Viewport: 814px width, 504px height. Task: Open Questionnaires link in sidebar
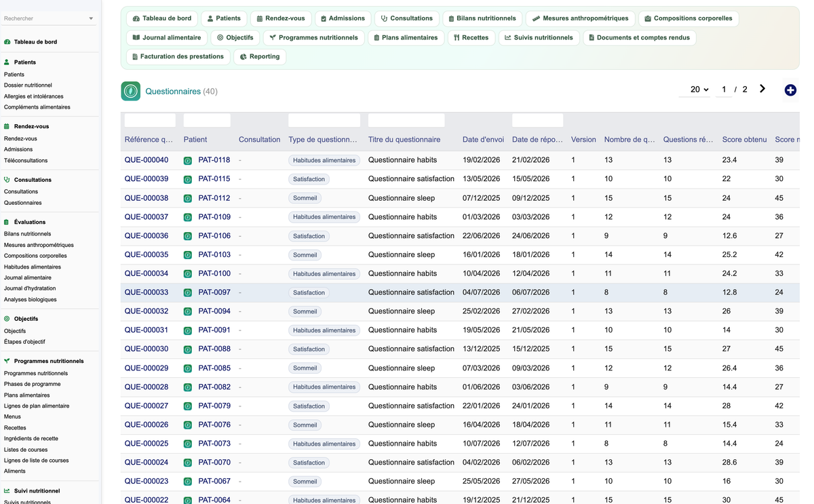pos(23,203)
